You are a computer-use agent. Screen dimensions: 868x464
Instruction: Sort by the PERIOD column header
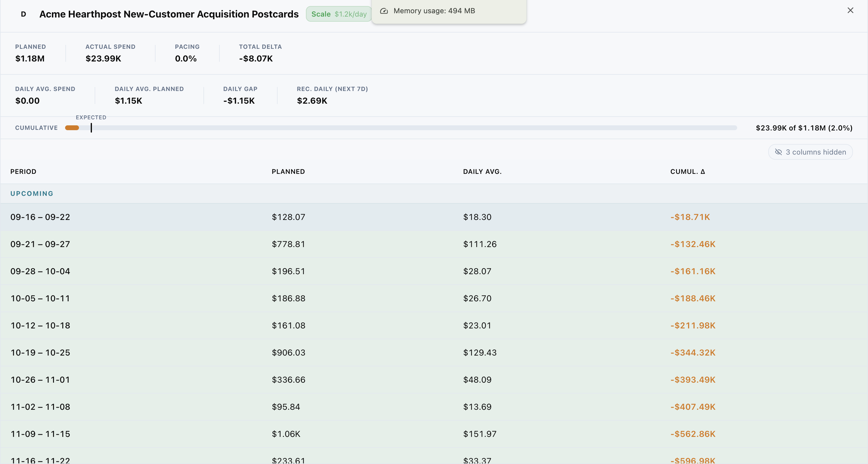coord(23,171)
